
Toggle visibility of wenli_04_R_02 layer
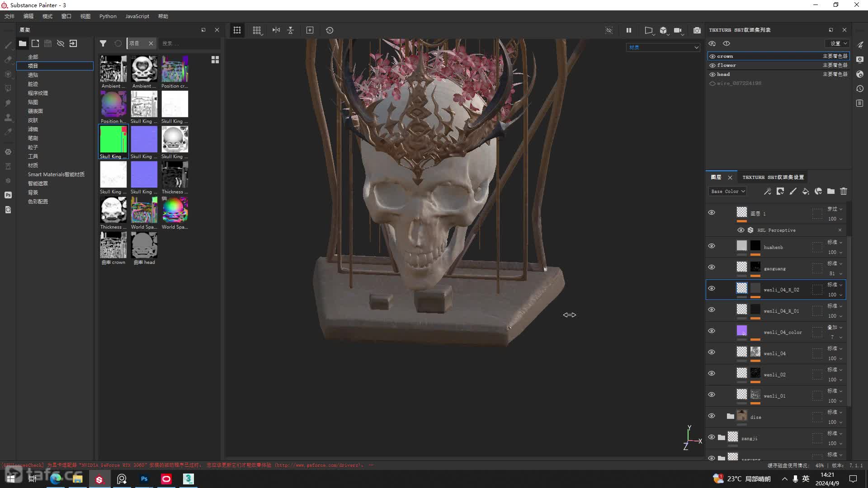pos(712,289)
